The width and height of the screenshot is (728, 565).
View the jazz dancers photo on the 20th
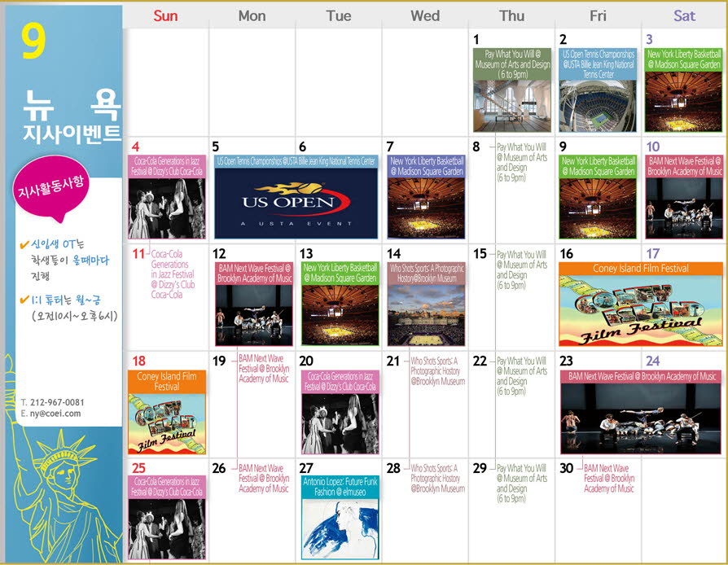click(340, 424)
